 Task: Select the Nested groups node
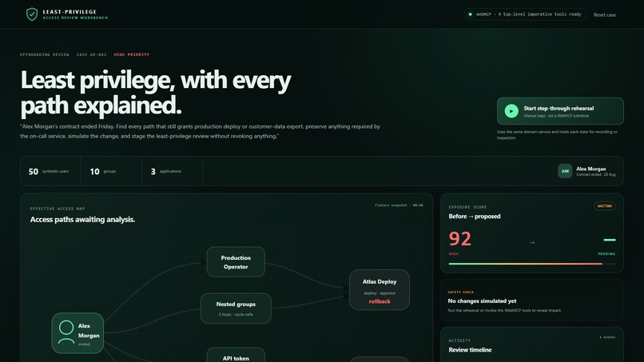236,308
